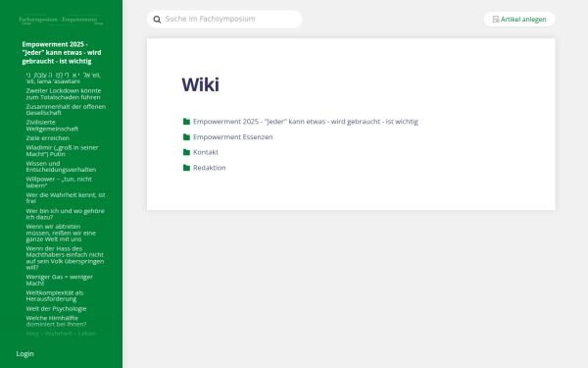Image resolution: width=588 pixels, height=368 pixels.
Task: Open Wenn wir abtreten müssen article
Action: point(61,233)
